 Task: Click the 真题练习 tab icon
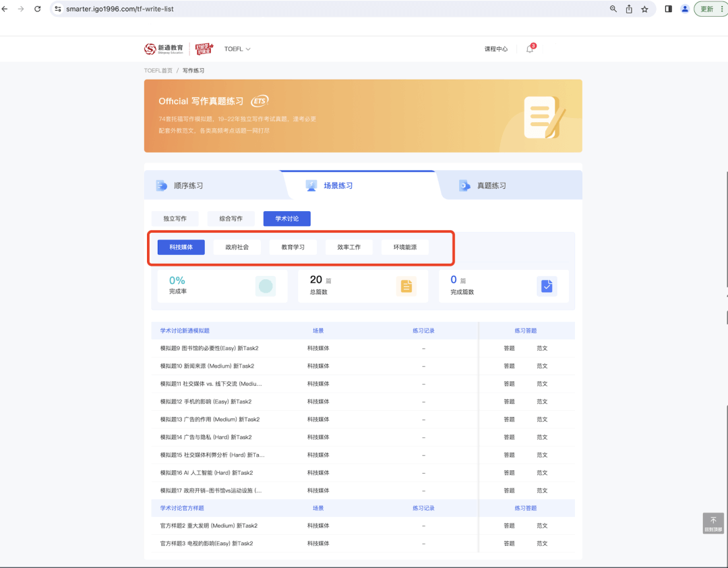(x=464, y=186)
